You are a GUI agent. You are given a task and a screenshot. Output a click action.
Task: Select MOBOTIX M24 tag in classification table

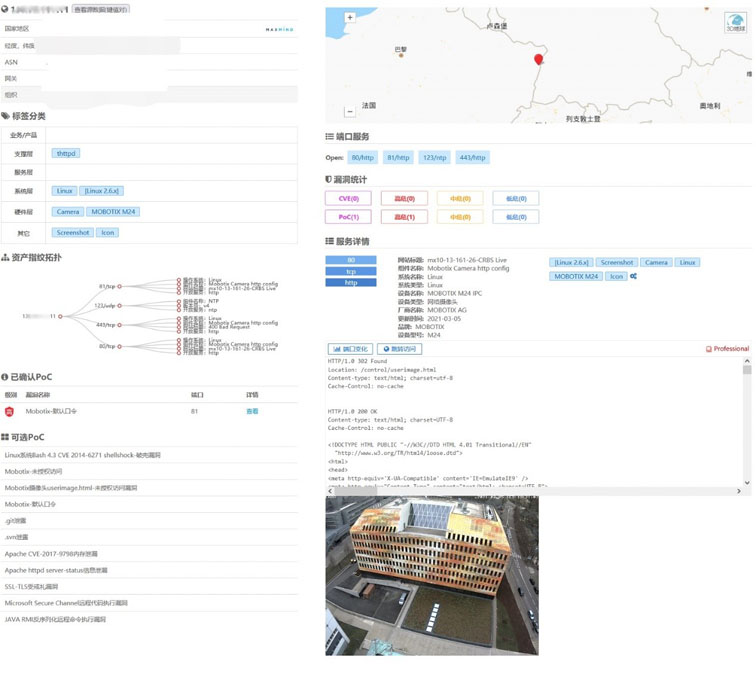pyautogui.click(x=113, y=212)
